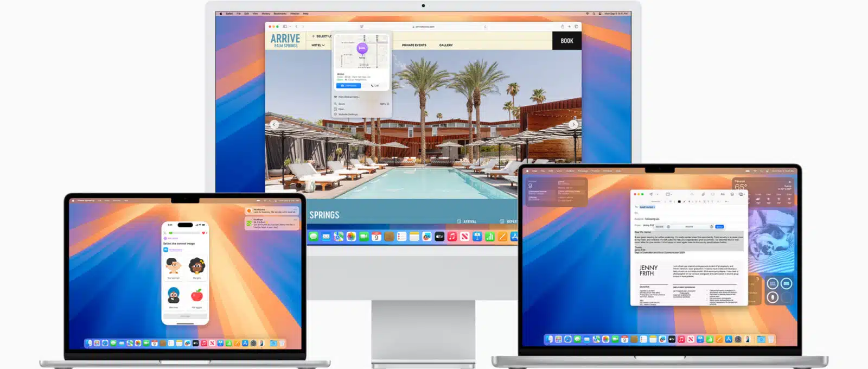
Task: Select the top-left woman image in Duolingo
Action: (174, 268)
